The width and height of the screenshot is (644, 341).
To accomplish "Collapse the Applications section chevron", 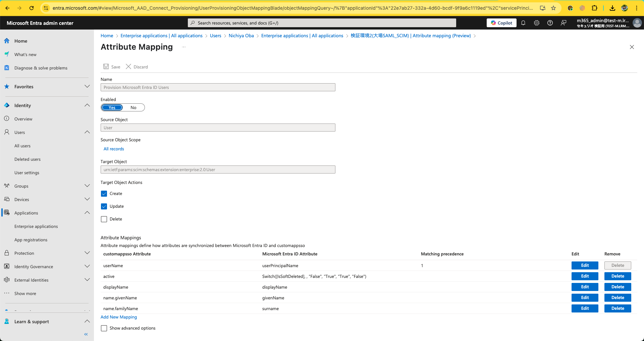I will (87, 212).
